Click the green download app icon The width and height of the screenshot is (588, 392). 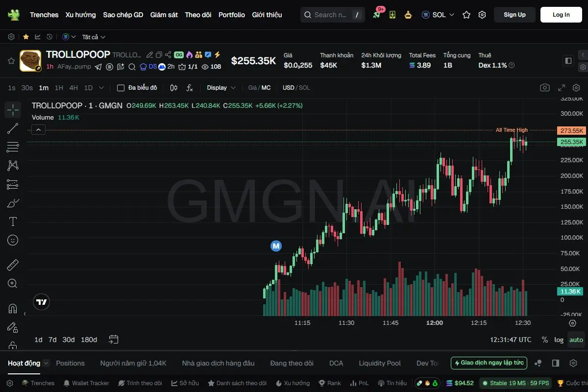(392, 15)
